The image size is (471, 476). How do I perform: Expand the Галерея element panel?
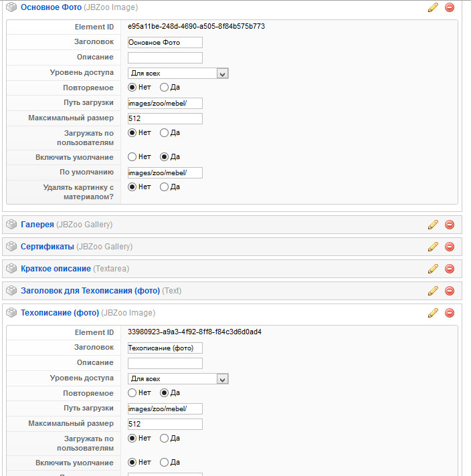coord(37,225)
